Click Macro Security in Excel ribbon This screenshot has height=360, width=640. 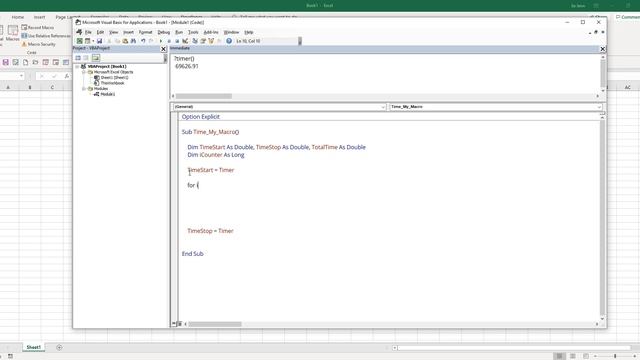tap(38, 44)
